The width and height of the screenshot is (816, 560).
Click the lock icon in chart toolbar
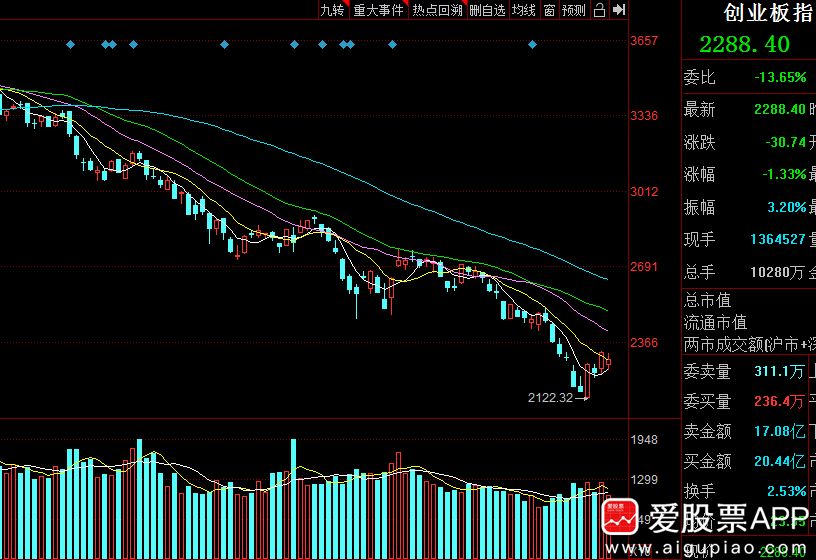point(600,9)
